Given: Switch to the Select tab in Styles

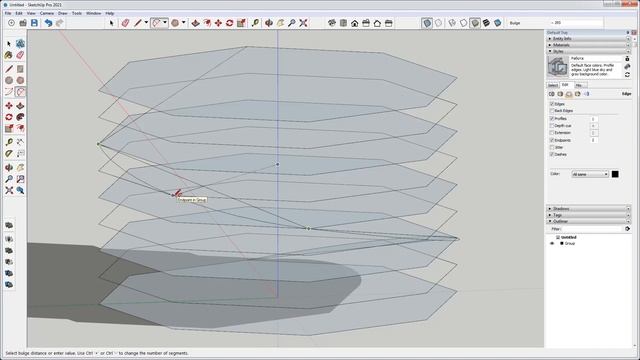Looking at the screenshot, I should pyautogui.click(x=553, y=85).
